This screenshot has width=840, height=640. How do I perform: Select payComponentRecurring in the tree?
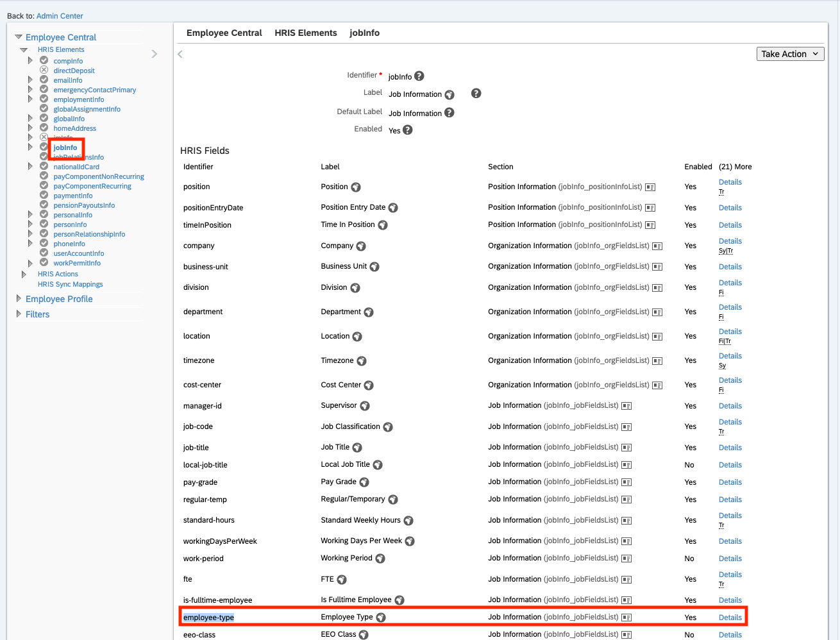pos(92,186)
